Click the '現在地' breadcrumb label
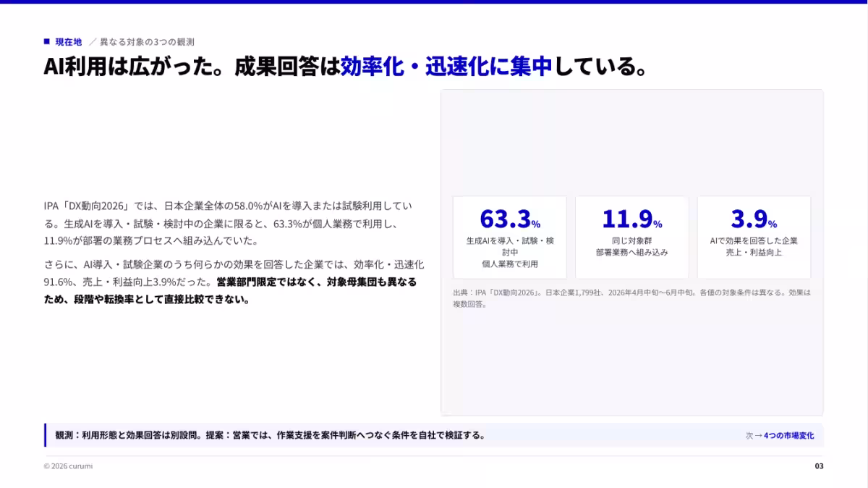The height and width of the screenshot is (488, 868). coord(69,42)
